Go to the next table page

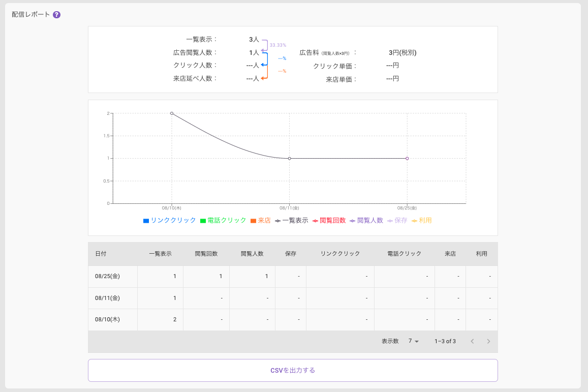click(488, 341)
